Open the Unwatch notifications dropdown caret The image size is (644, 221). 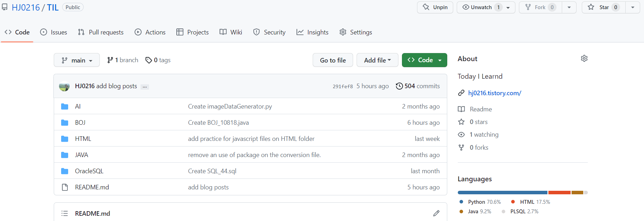(x=508, y=7)
